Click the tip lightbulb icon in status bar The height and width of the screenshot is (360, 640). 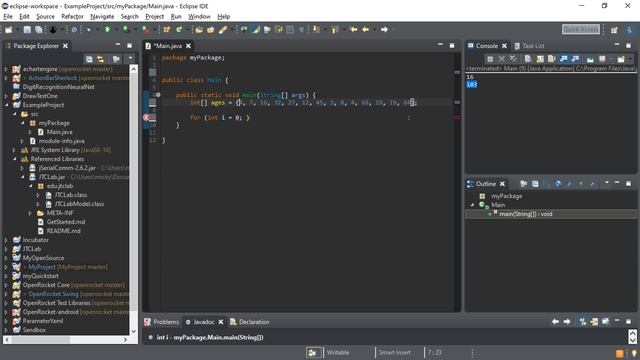click(634, 353)
